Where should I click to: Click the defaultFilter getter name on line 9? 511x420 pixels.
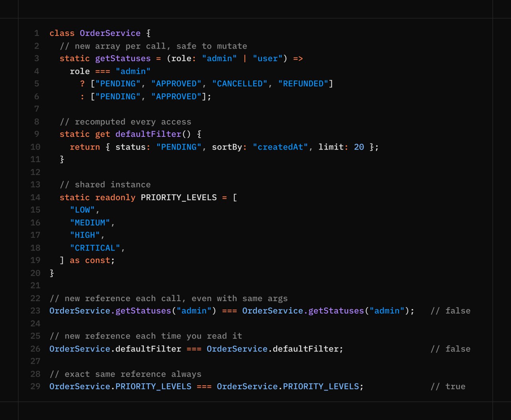[148, 134]
